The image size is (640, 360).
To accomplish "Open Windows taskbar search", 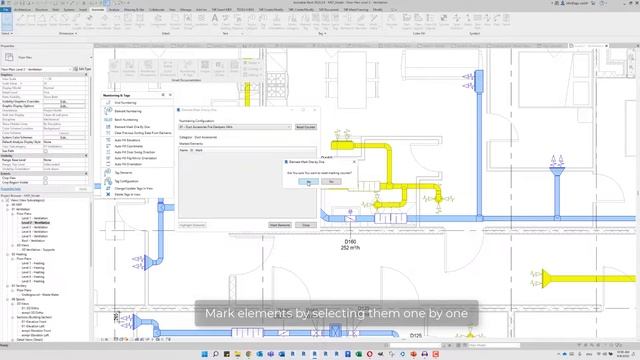I will (216, 354).
